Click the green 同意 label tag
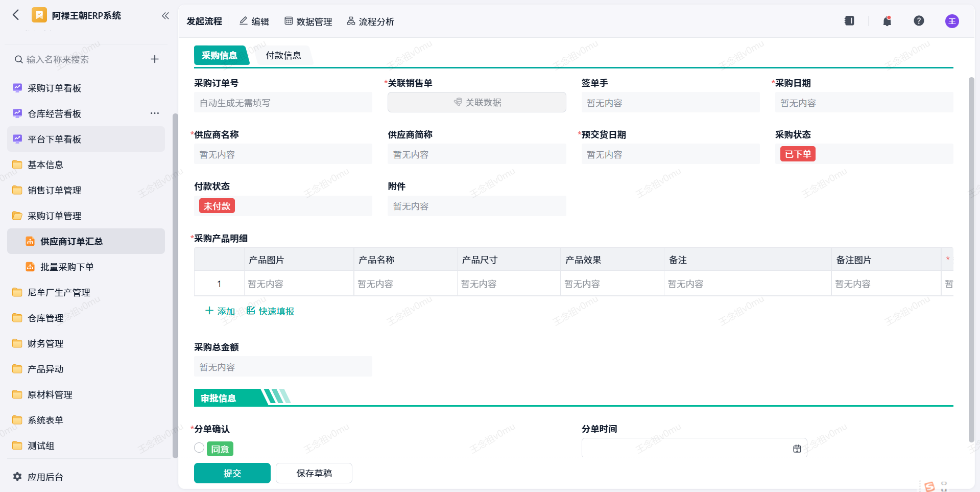This screenshot has width=980, height=492. (220, 449)
